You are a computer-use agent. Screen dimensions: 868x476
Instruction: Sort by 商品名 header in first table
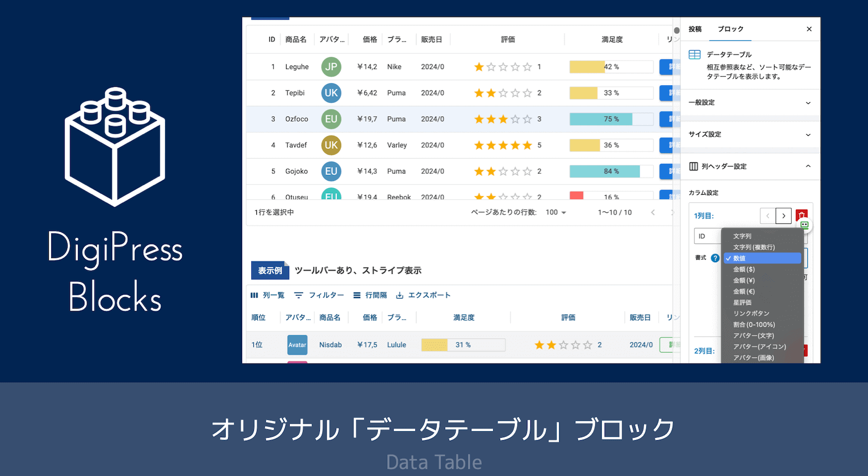(x=296, y=39)
